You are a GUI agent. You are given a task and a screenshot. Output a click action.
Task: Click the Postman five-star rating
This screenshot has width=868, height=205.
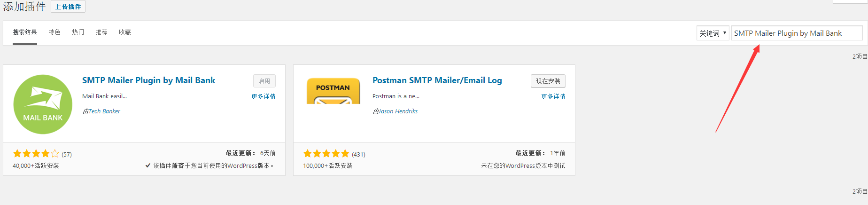click(326, 154)
